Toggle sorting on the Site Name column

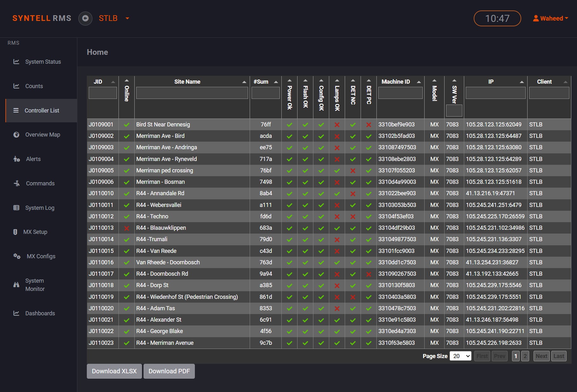[x=244, y=81]
